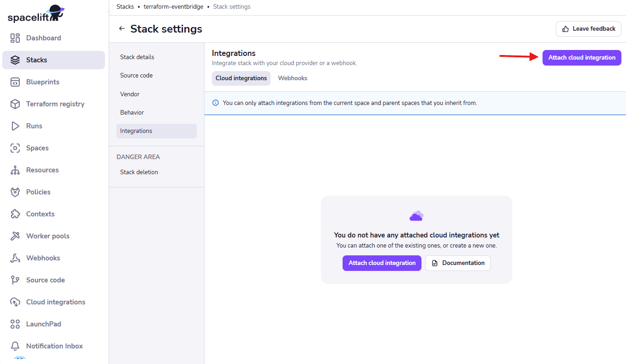Click Attach cloud integration in empty-state card
626x364 pixels.
(382, 263)
